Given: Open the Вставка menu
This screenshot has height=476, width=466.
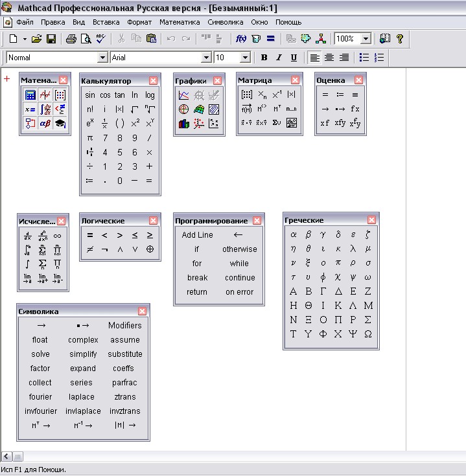Looking at the screenshot, I should tap(106, 22).
